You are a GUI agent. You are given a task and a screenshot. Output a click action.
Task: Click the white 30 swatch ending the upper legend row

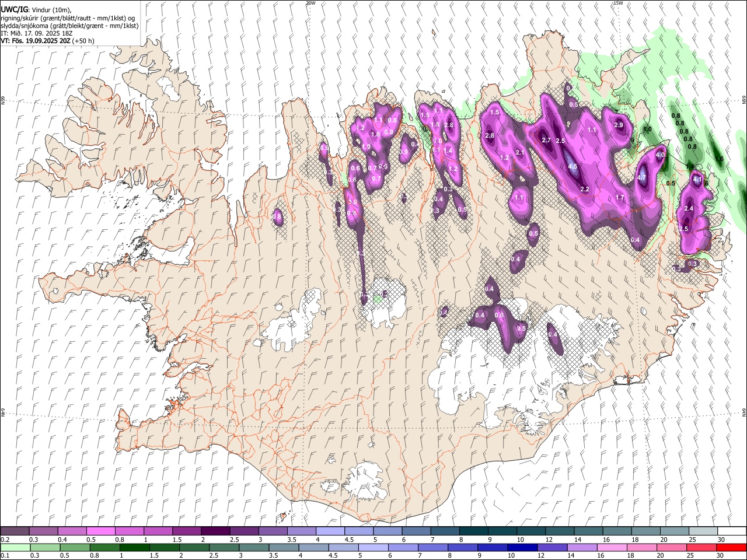tap(732, 531)
